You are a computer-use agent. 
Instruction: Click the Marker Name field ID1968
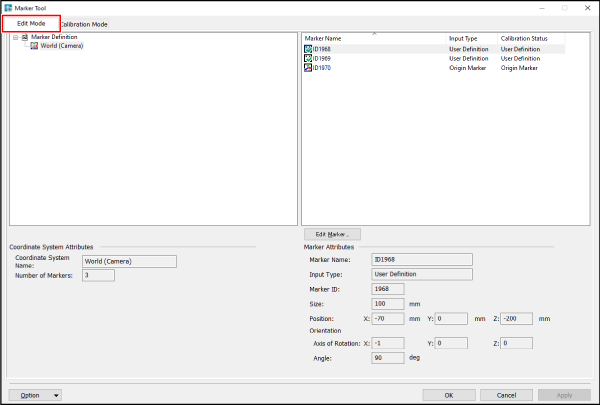click(x=422, y=260)
